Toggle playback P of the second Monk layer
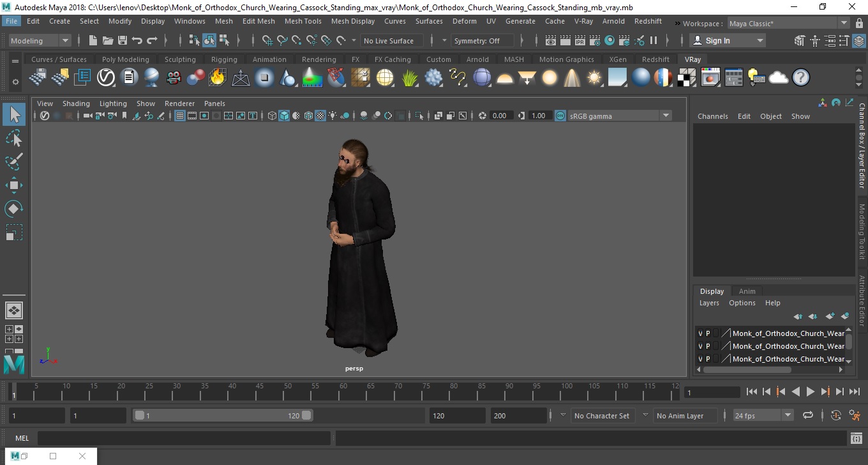Viewport: 868px width, 465px height. 708,346
